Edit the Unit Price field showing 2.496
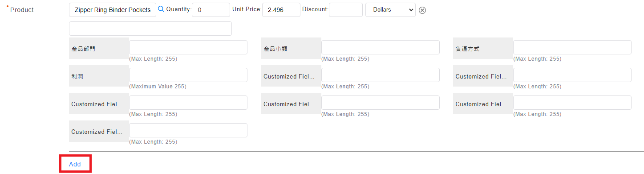The height and width of the screenshot is (174, 644). click(281, 10)
